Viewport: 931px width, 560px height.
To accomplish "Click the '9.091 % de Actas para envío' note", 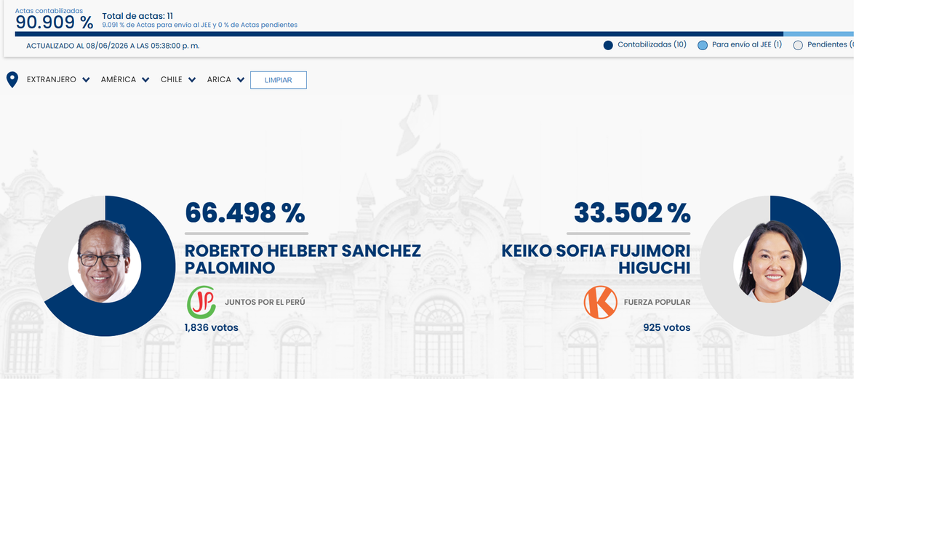I will pyautogui.click(x=200, y=25).
